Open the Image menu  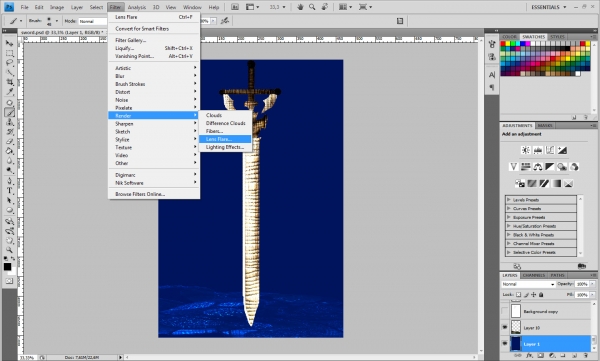(57, 7)
